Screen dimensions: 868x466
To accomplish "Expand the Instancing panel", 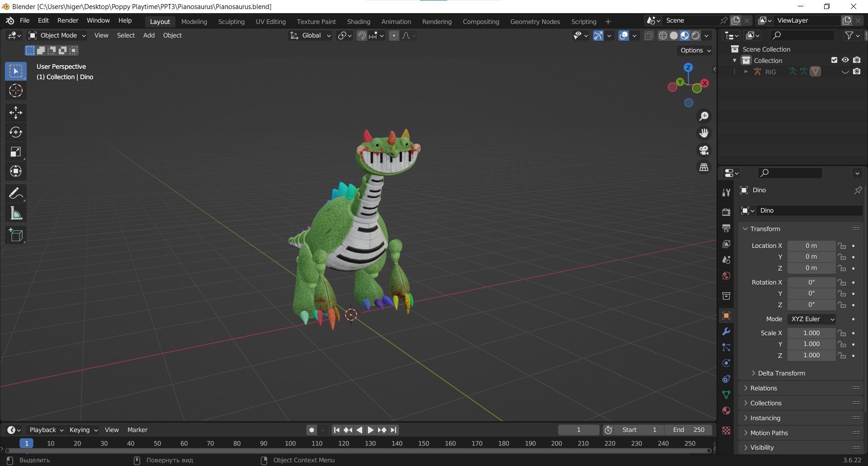I will 801,418.
